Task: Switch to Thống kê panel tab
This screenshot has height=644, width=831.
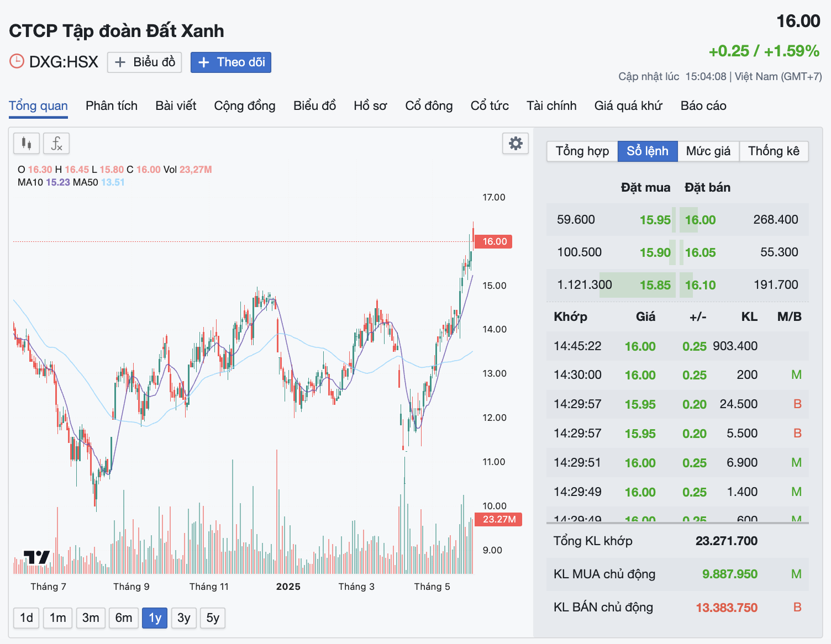Action: pyautogui.click(x=774, y=151)
